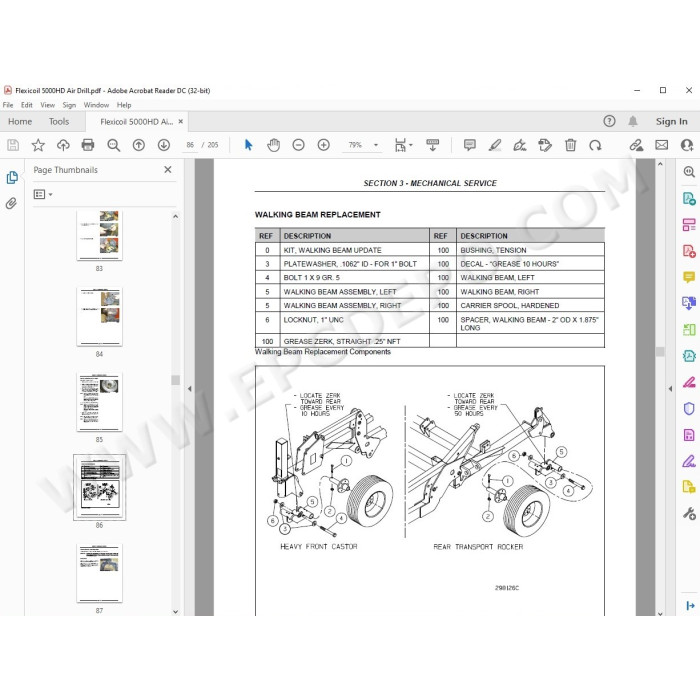Send file by email envelope icon
700x700 pixels.
click(x=662, y=145)
